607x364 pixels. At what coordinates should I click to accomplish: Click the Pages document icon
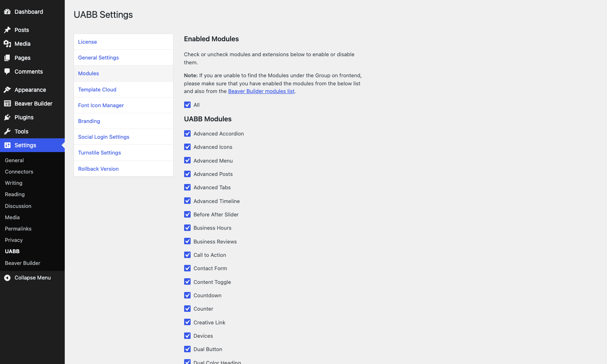(x=7, y=58)
